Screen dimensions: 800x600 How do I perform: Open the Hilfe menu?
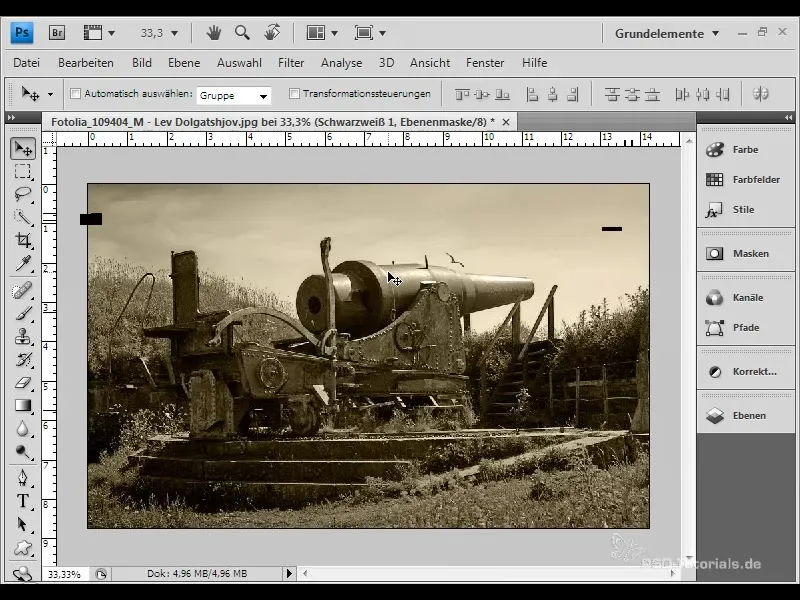click(534, 63)
